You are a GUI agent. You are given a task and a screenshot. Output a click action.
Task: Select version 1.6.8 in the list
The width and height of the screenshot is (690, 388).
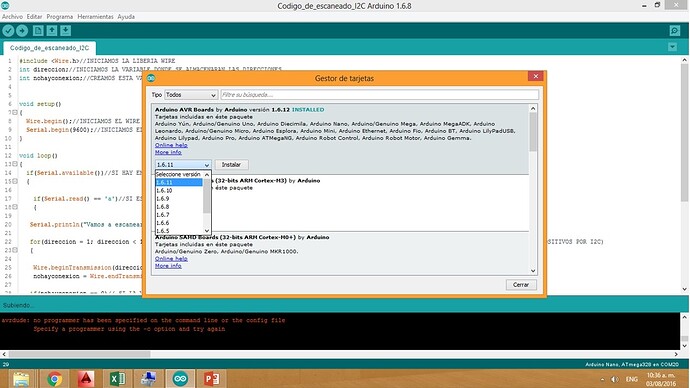[179, 206]
